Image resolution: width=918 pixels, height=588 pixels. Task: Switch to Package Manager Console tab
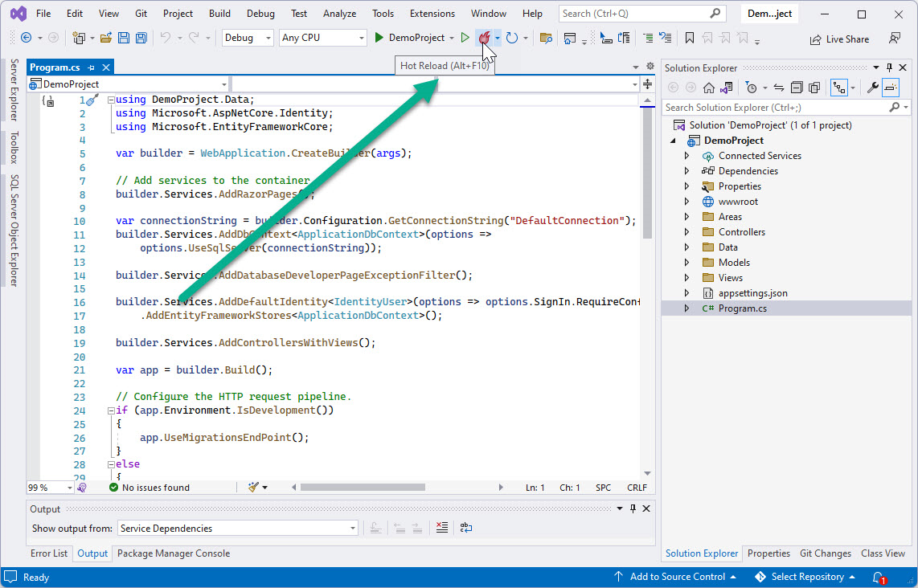click(x=174, y=553)
